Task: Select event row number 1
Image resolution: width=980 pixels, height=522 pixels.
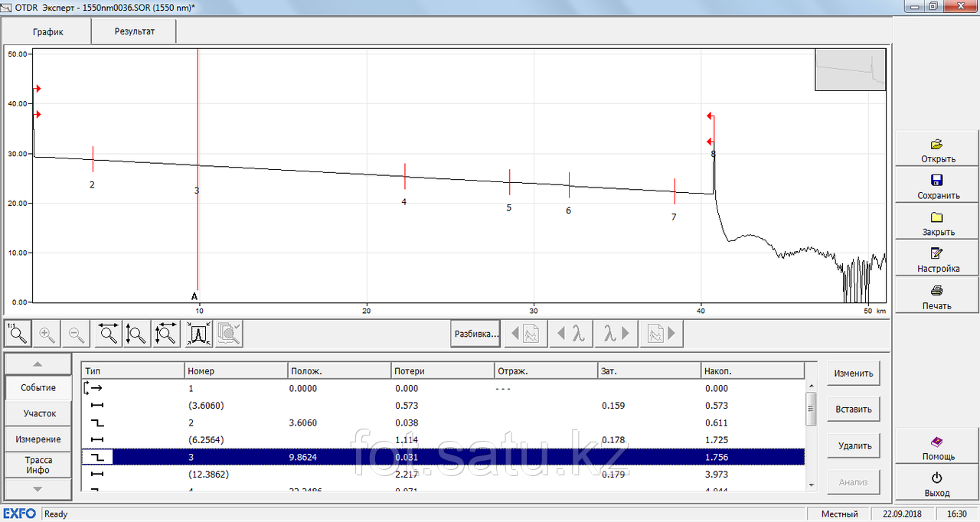Action: pyautogui.click(x=443, y=388)
